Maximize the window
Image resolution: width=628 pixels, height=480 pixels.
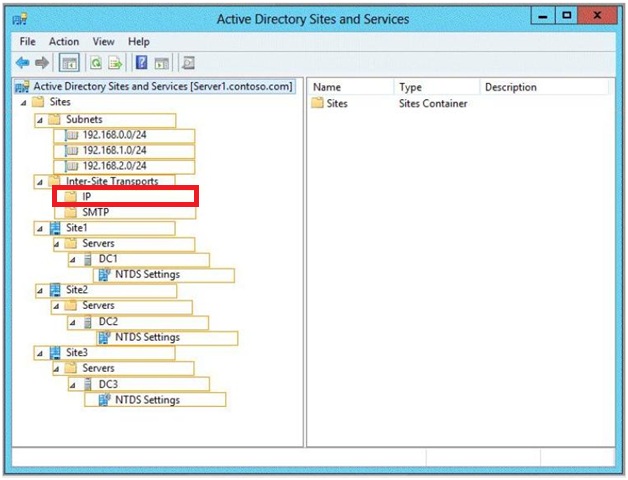(x=566, y=16)
